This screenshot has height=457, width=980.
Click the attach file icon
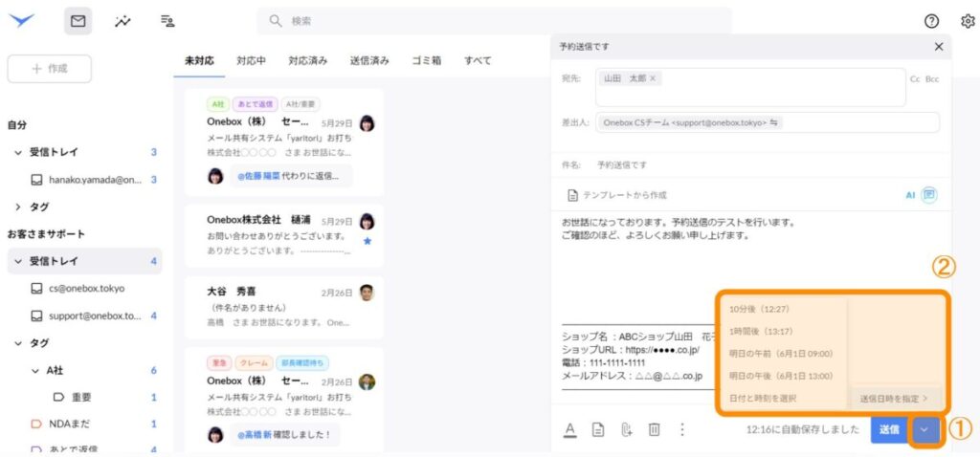[x=626, y=429]
